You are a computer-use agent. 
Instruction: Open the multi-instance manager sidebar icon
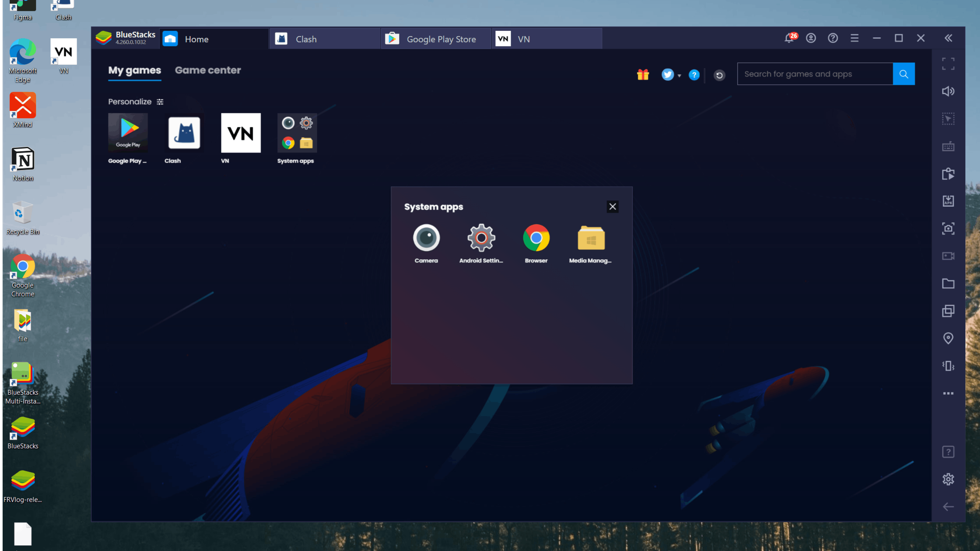(948, 311)
